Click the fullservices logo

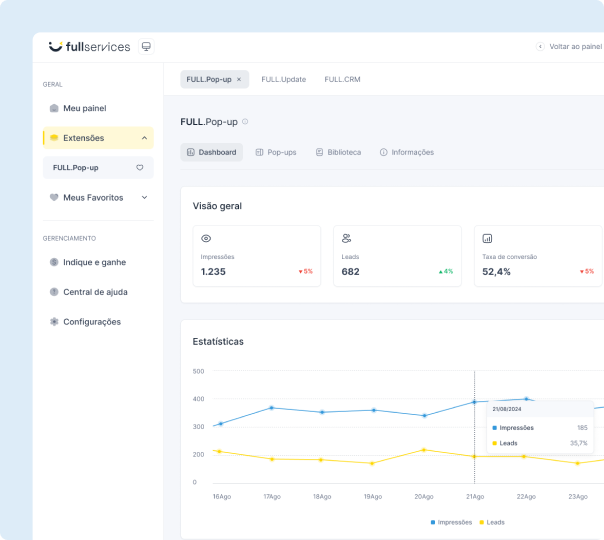point(89,46)
